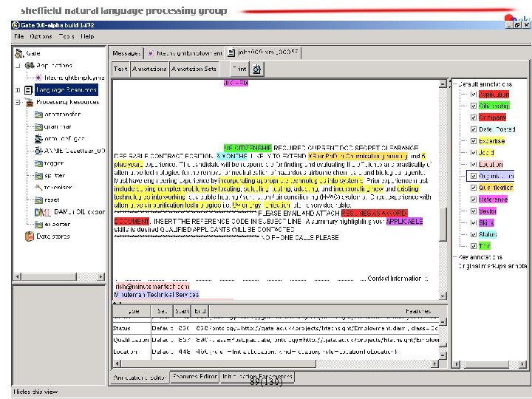Screen dimensions: 532x399
Task: Click the Print button
Action: coord(239,69)
